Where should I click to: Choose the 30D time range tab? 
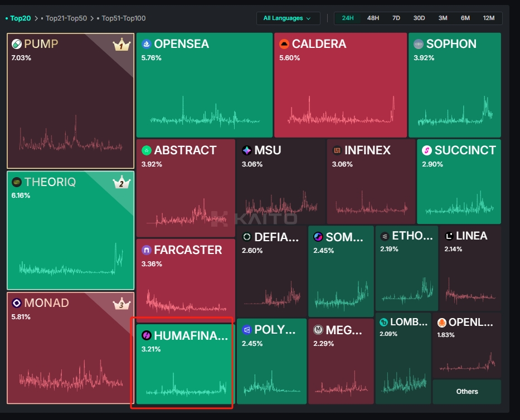pos(419,18)
